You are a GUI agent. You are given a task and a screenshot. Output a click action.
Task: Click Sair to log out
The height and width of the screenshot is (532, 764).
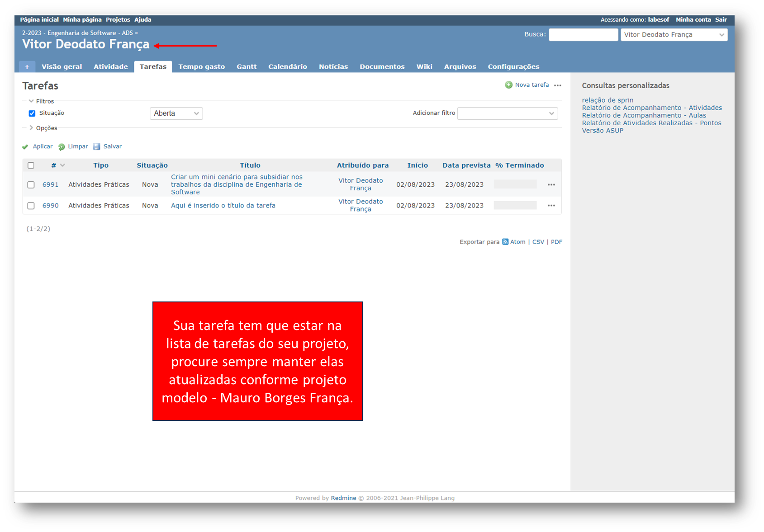point(721,20)
